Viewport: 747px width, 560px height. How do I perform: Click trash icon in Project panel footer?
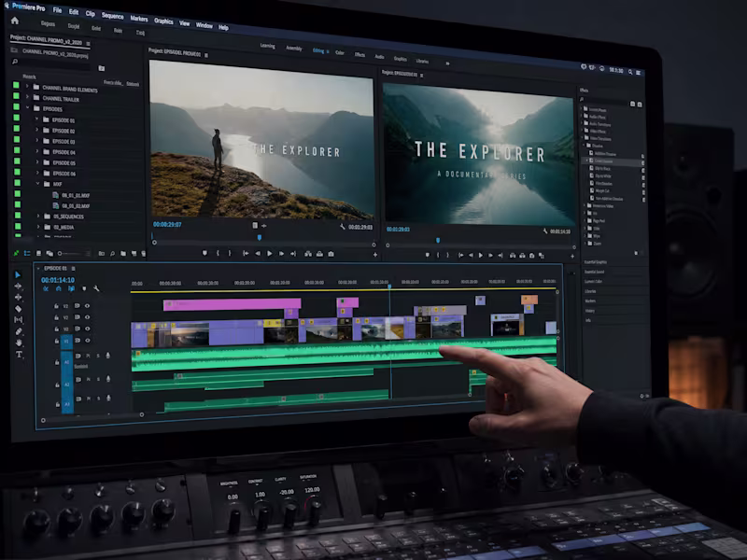(x=144, y=254)
